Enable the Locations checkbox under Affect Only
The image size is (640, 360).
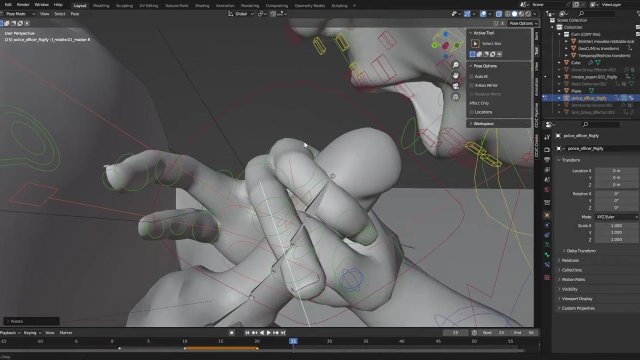tap(472, 112)
